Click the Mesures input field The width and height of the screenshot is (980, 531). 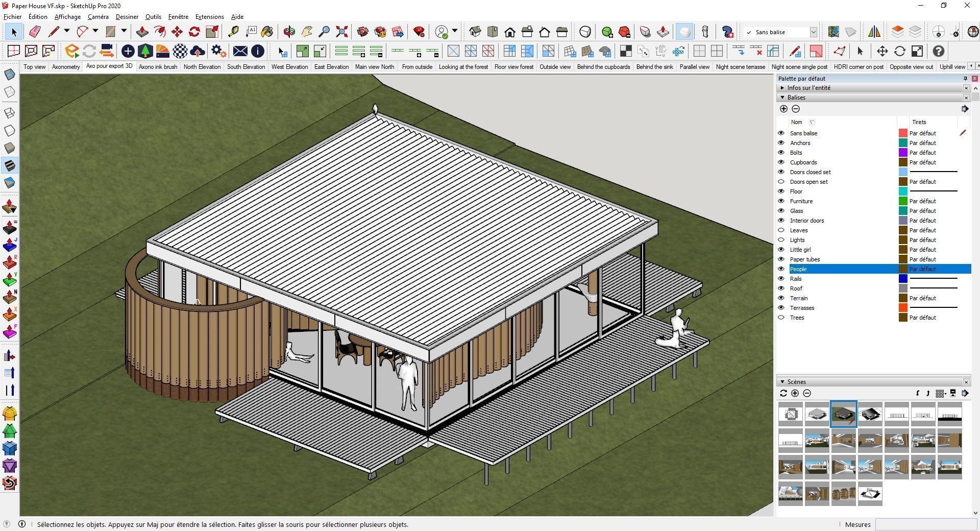[x=925, y=524]
